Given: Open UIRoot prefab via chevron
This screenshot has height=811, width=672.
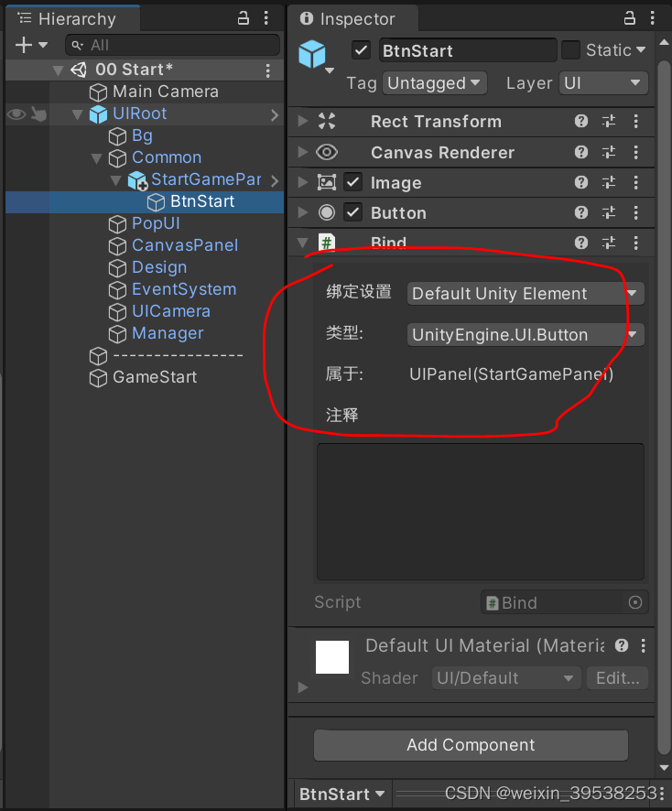Looking at the screenshot, I should (x=275, y=114).
